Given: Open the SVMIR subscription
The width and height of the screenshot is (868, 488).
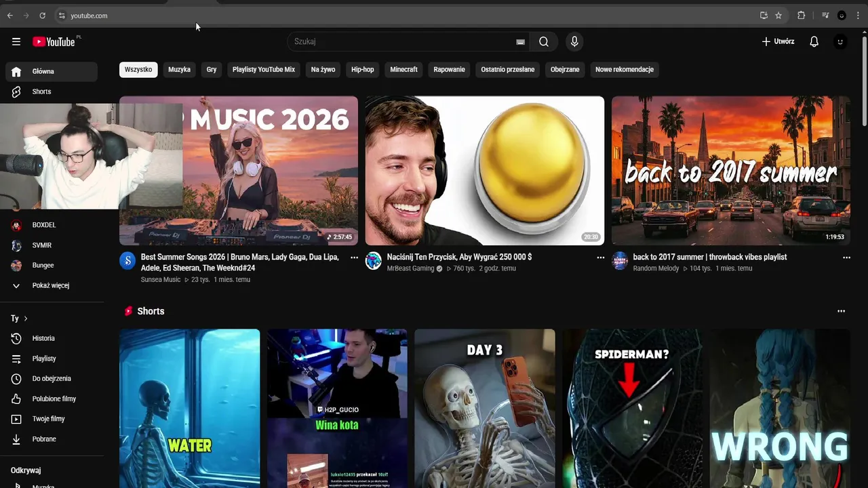Looking at the screenshot, I should [52, 245].
